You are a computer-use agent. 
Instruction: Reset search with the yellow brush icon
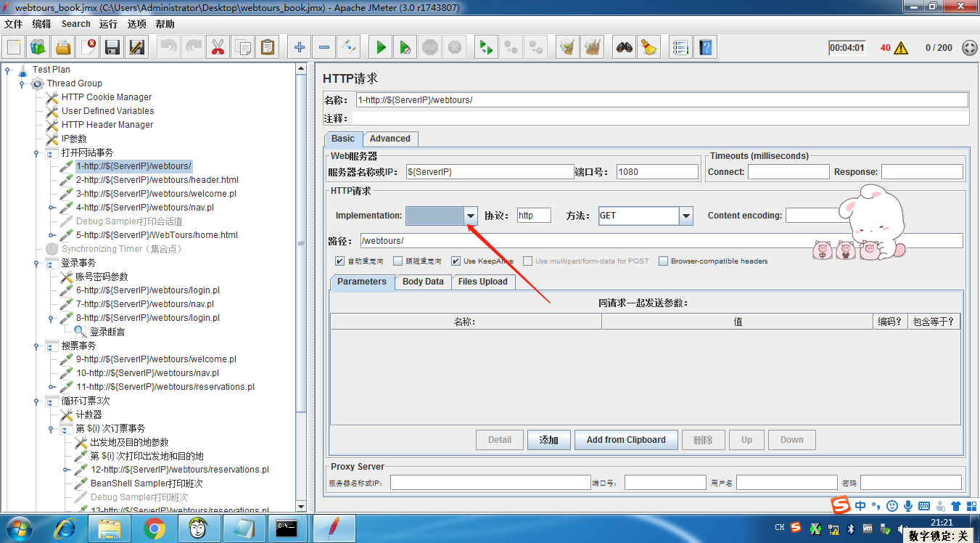click(648, 47)
